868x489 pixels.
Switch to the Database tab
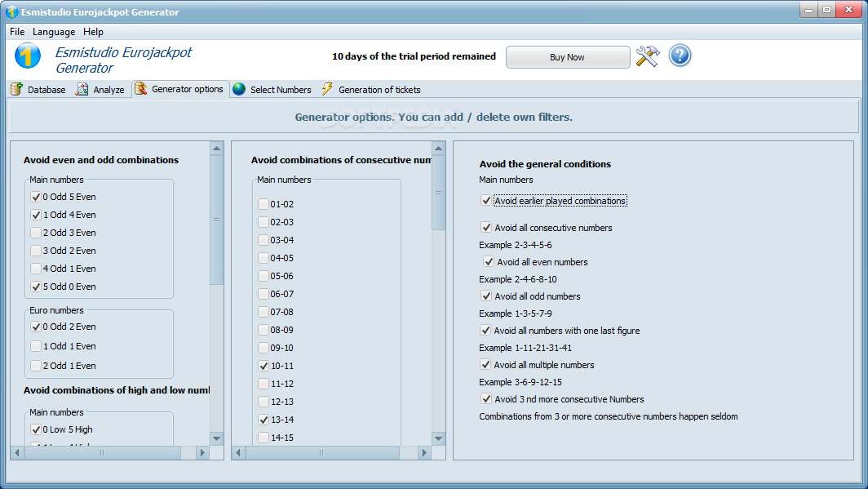tap(39, 89)
